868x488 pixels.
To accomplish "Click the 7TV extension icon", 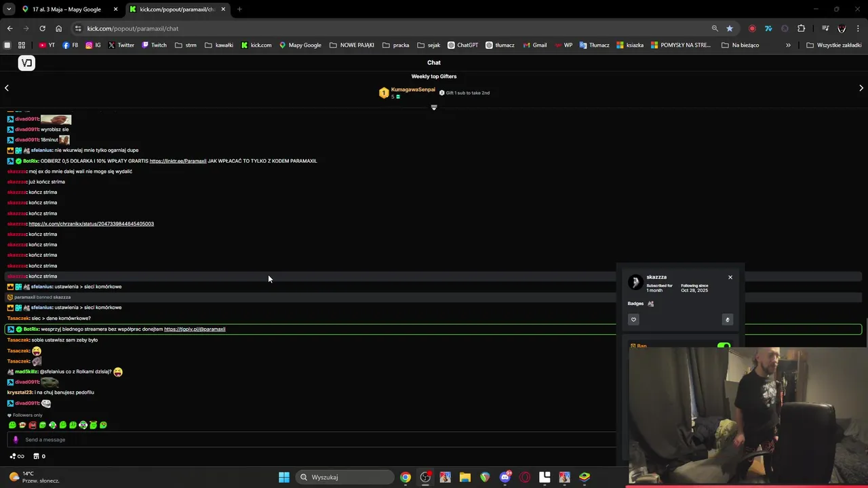I will point(768,28).
